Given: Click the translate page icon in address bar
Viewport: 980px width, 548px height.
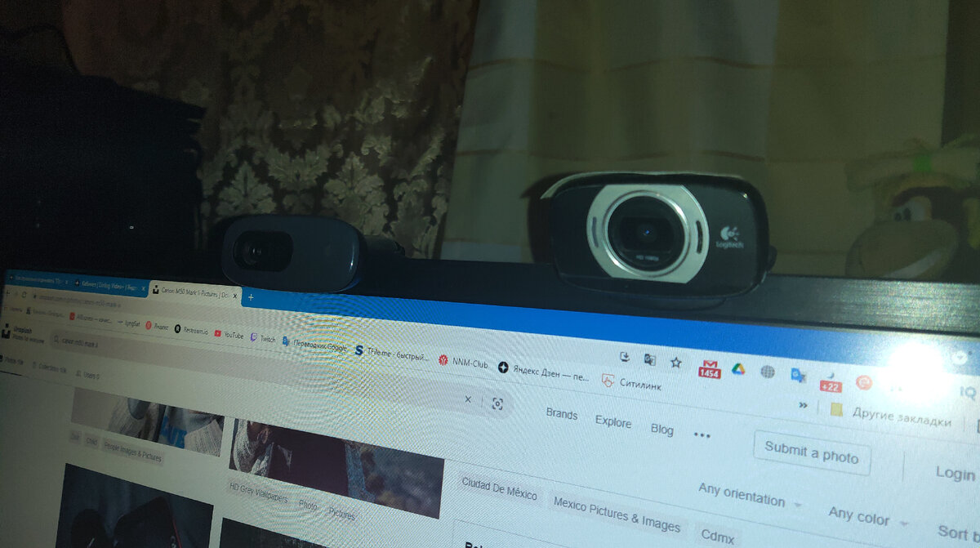Looking at the screenshot, I should tap(650, 359).
